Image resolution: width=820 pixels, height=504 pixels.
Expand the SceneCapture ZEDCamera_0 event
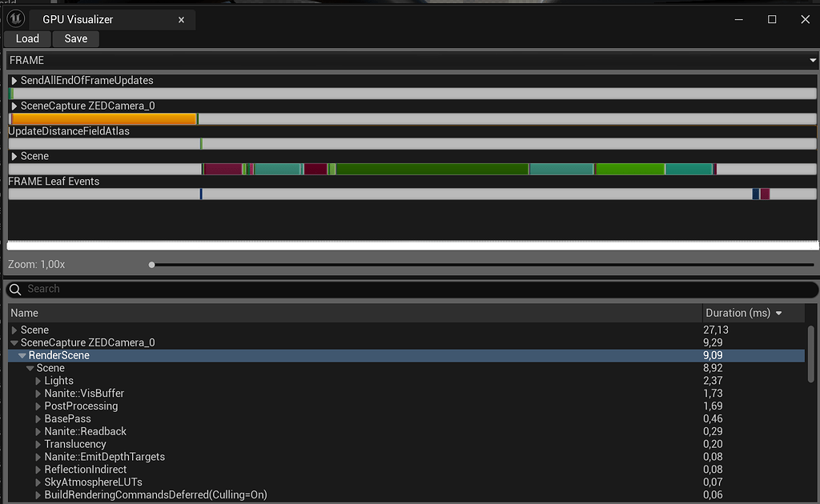click(x=13, y=105)
